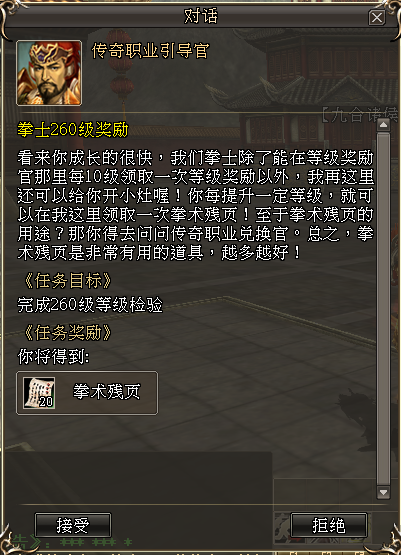
Task: Click the 你将得到: reward caption
Action: pyautogui.click(x=53, y=357)
